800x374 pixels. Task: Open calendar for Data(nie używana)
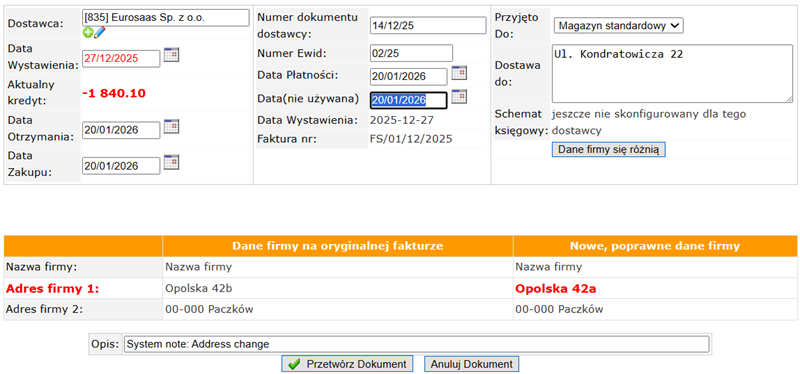459,96
